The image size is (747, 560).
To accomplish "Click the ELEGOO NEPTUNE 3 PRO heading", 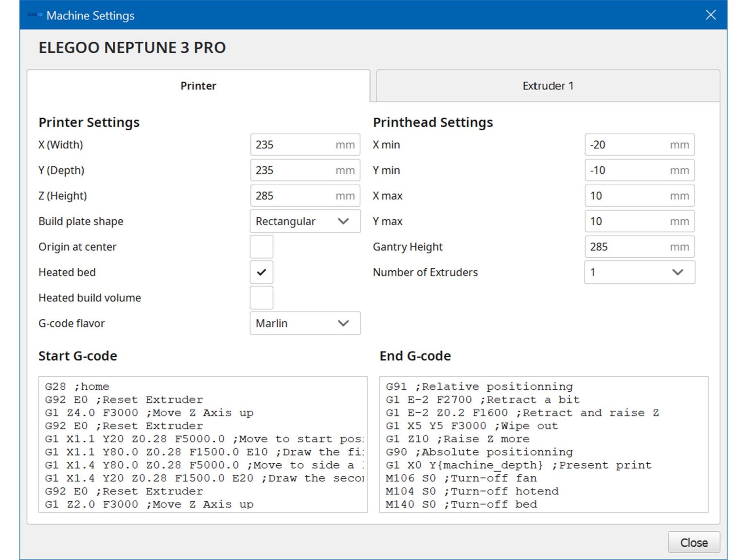I will tap(131, 47).
